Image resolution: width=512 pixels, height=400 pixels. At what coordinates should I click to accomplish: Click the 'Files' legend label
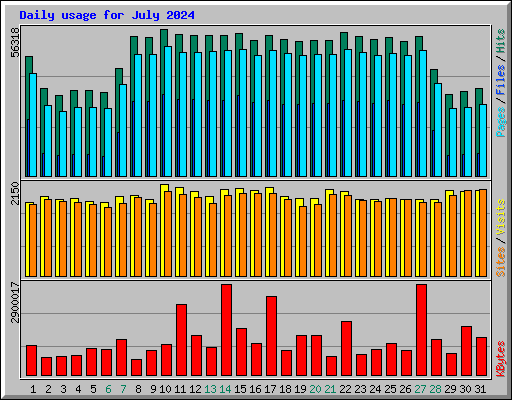tap(501, 80)
